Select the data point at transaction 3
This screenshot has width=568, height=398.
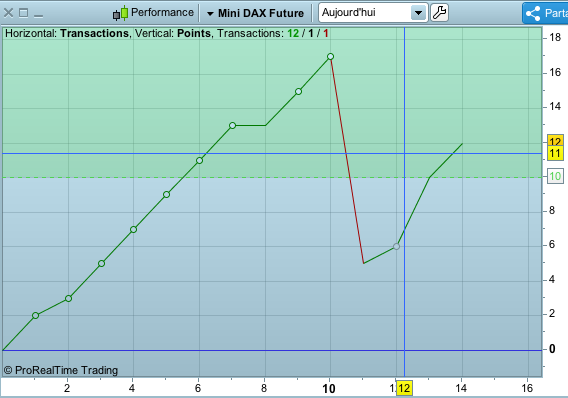[101, 264]
